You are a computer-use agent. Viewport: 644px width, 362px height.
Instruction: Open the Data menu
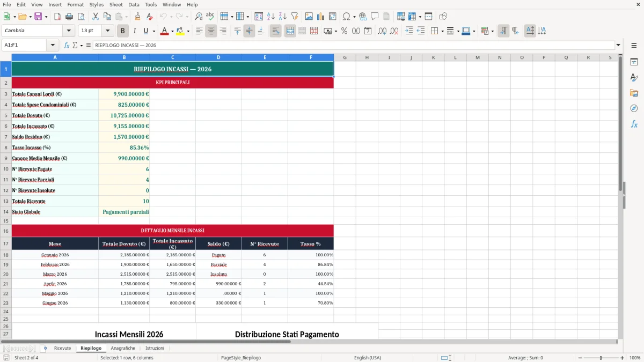134,4
